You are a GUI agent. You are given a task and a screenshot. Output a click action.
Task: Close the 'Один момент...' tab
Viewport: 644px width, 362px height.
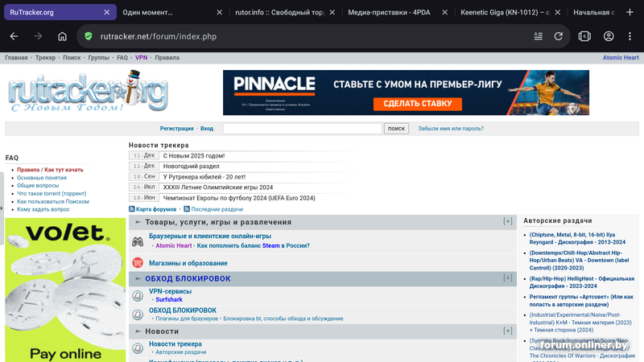click(219, 12)
